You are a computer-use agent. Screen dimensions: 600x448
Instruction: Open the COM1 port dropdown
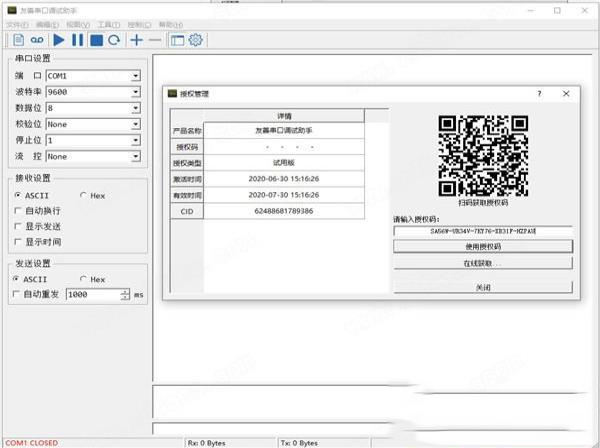point(135,75)
